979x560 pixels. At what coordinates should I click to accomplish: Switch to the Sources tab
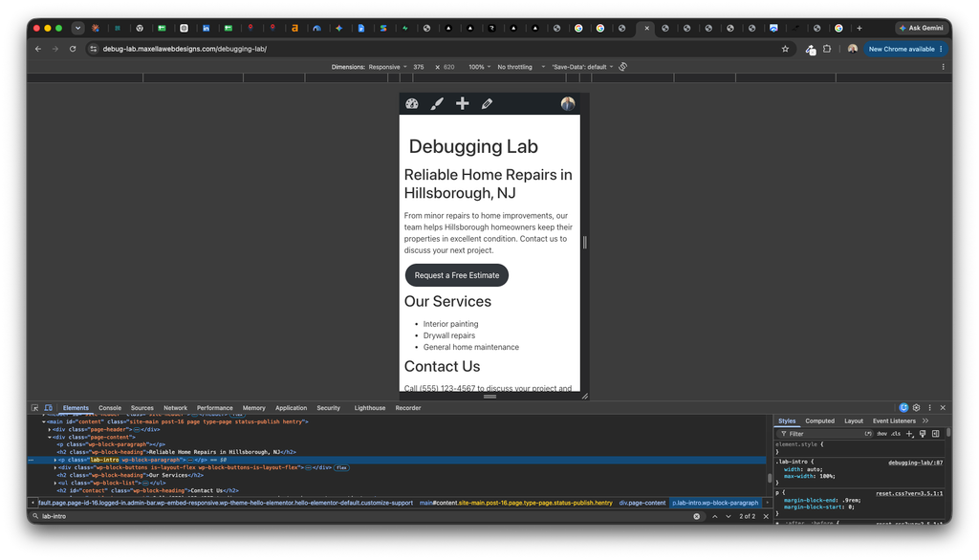click(x=142, y=408)
